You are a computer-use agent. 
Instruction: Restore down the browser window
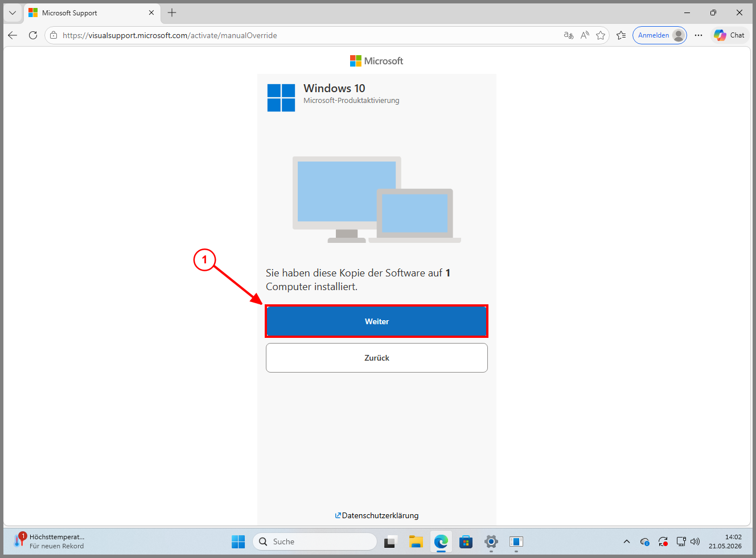[713, 13]
